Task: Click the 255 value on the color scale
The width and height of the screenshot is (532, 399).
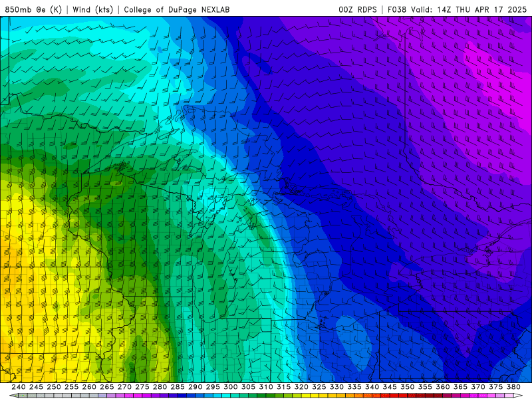Action: point(71,387)
